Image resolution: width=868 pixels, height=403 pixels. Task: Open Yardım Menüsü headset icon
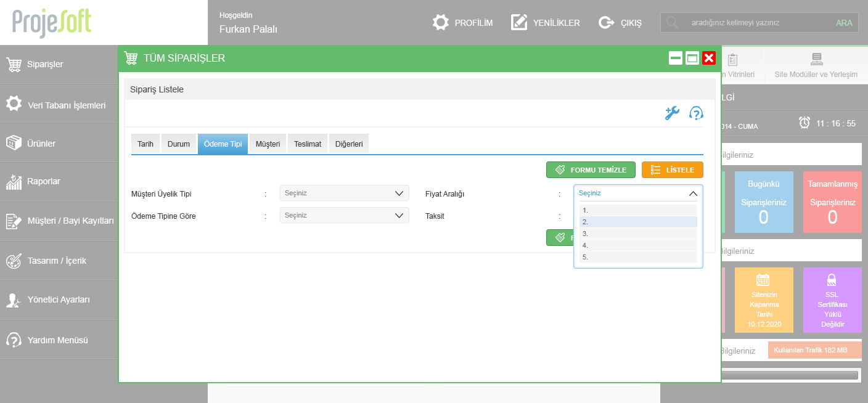[x=14, y=340]
